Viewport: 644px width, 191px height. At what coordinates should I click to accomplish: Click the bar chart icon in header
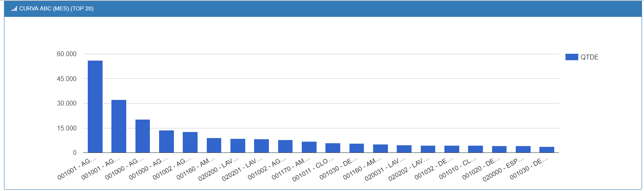(x=14, y=8)
